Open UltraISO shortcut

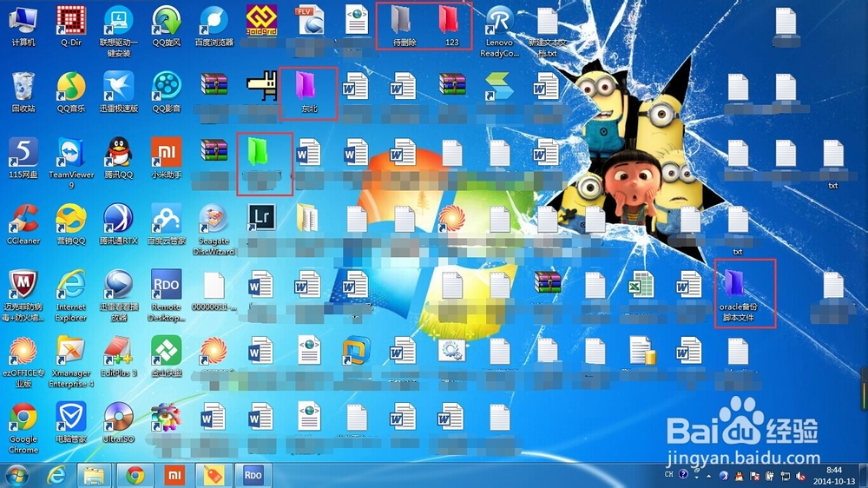point(118,423)
